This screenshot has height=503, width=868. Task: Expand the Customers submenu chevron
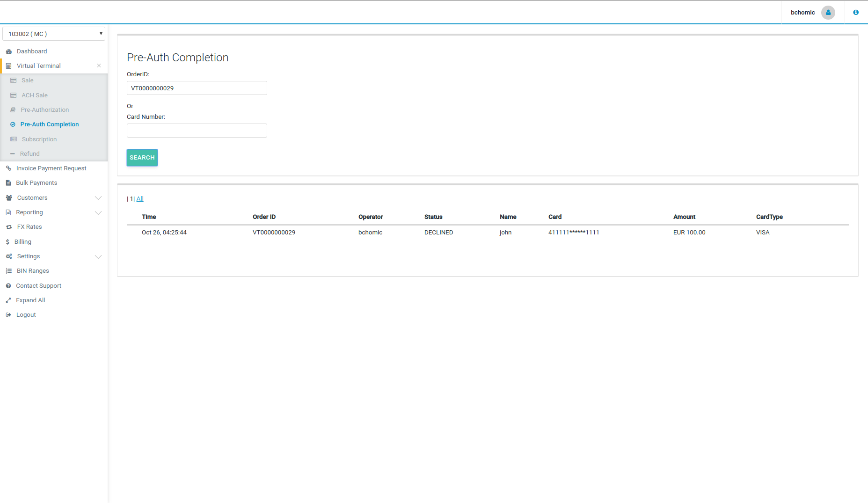pyautogui.click(x=98, y=198)
